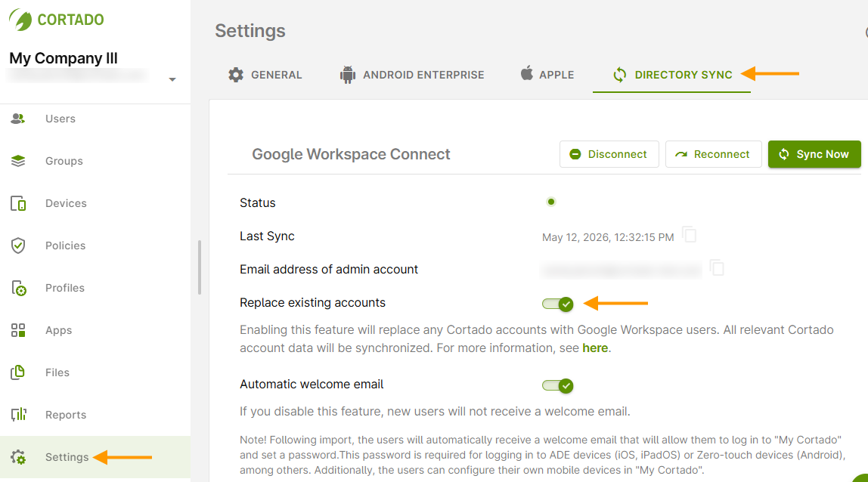
Task: Disconnect Google Workspace
Action: (609, 154)
